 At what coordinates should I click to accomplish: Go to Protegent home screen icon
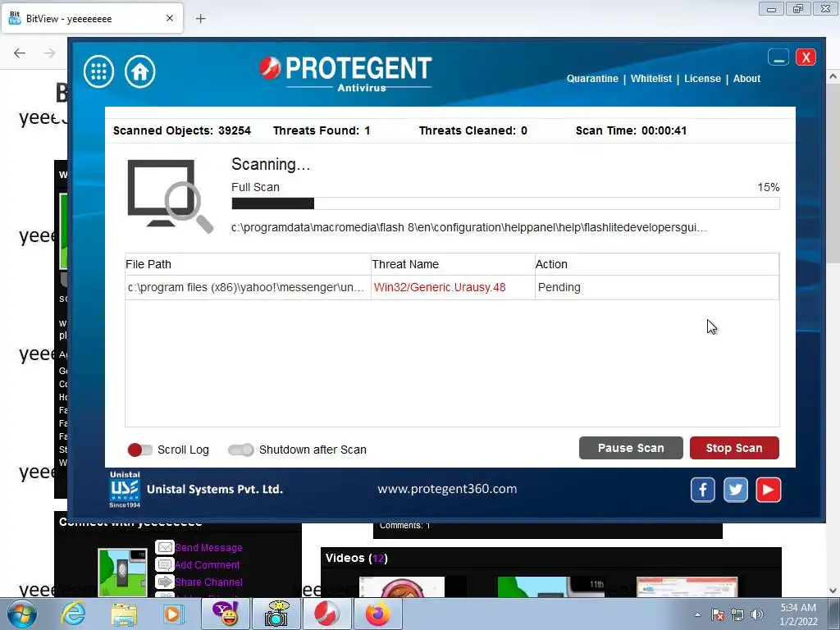click(x=140, y=71)
